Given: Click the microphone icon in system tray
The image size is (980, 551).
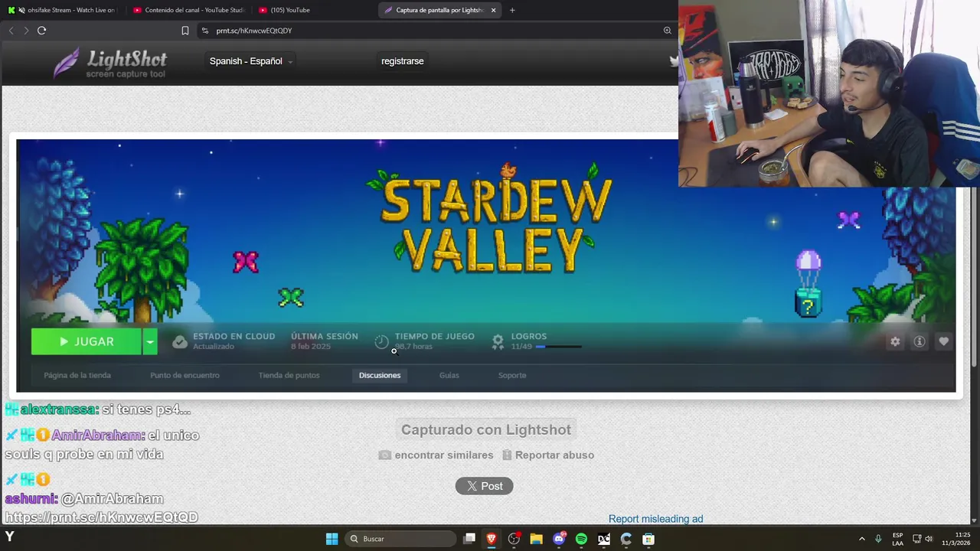Looking at the screenshot, I should pos(878,539).
